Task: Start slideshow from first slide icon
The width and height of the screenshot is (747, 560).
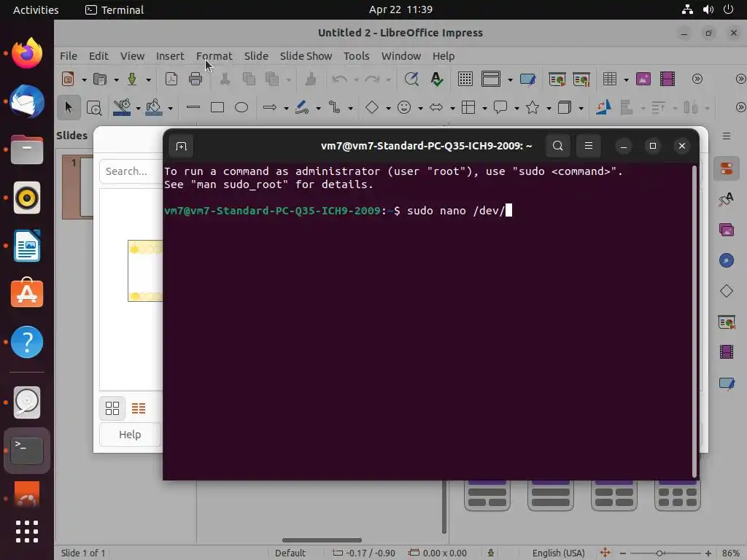Action: (557, 79)
